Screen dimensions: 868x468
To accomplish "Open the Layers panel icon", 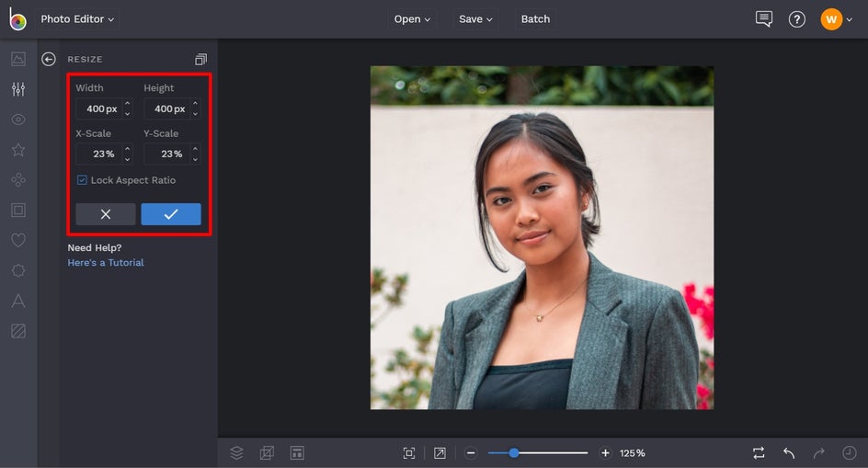I will point(236,453).
